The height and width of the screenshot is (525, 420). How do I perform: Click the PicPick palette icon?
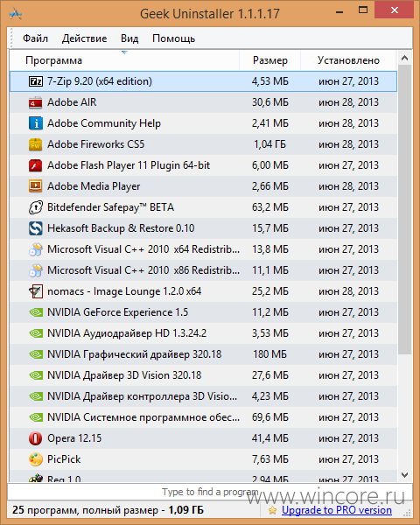coord(36,459)
